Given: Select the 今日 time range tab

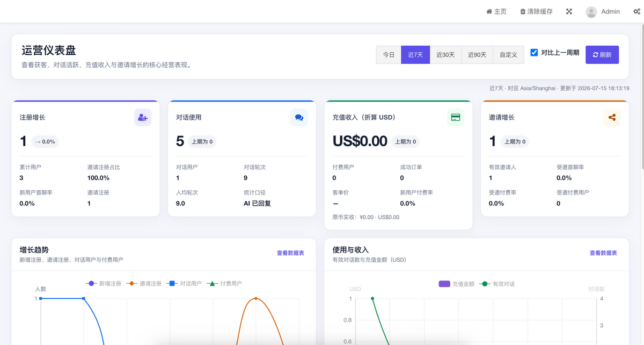Looking at the screenshot, I should pyautogui.click(x=389, y=55).
